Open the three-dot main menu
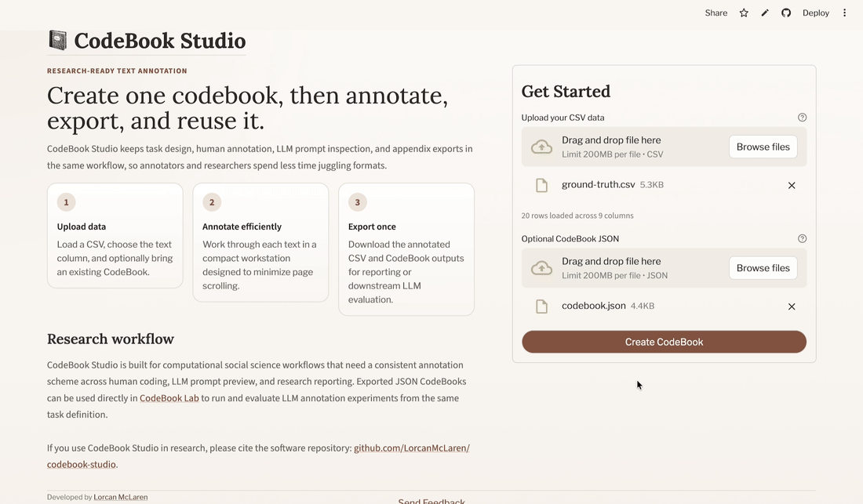The height and width of the screenshot is (504, 863). 844,13
